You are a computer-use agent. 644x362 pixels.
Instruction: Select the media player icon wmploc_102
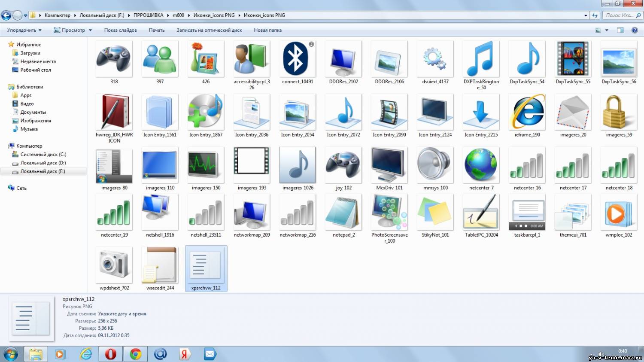[x=619, y=212]
